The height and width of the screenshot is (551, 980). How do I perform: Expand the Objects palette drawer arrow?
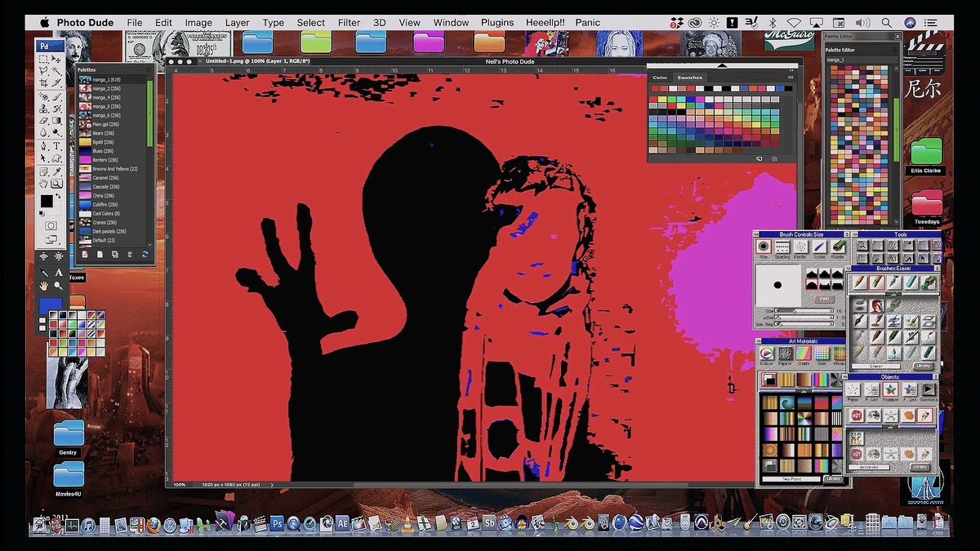coord(890,426)
